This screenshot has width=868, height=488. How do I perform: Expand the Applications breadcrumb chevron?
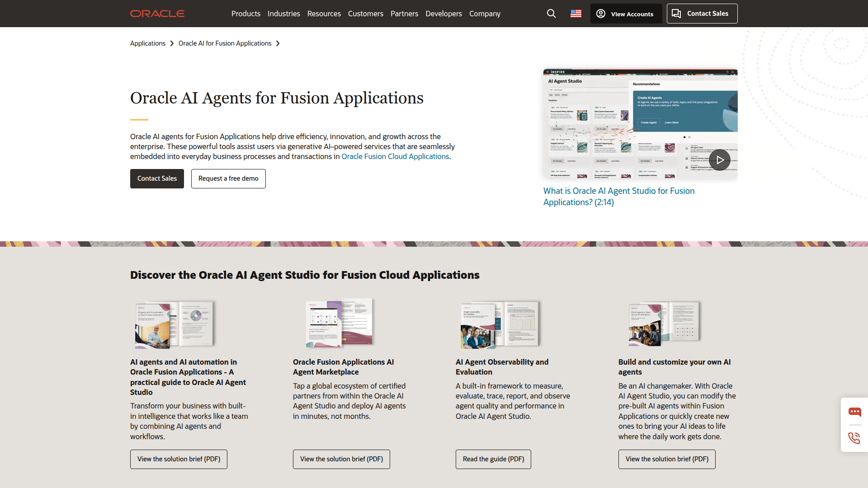tap(172, 43)
